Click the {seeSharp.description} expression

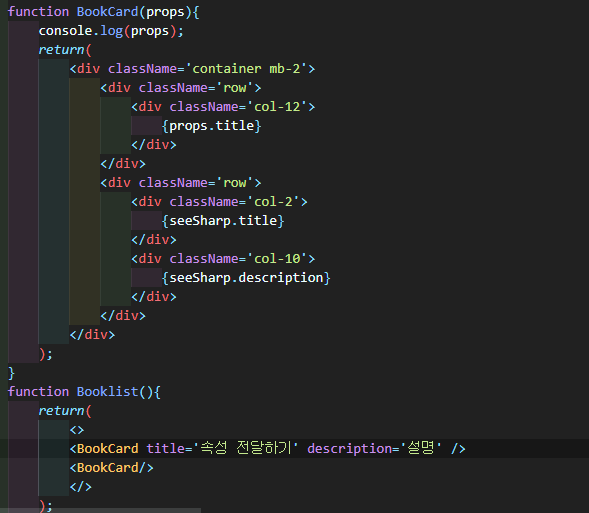click(246, 278)
